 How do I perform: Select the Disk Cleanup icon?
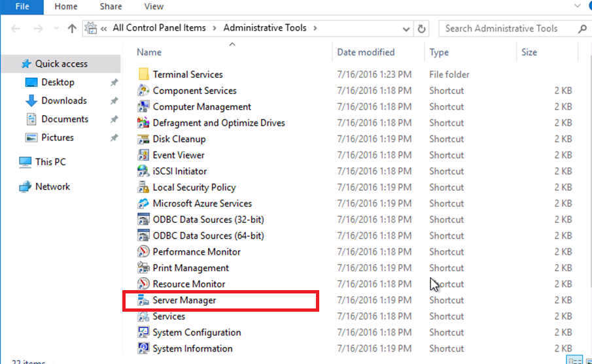tap(143, 139)
